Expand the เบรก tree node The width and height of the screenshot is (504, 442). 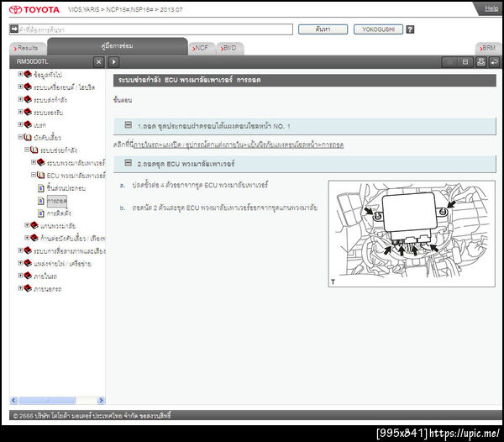[20, 124]
